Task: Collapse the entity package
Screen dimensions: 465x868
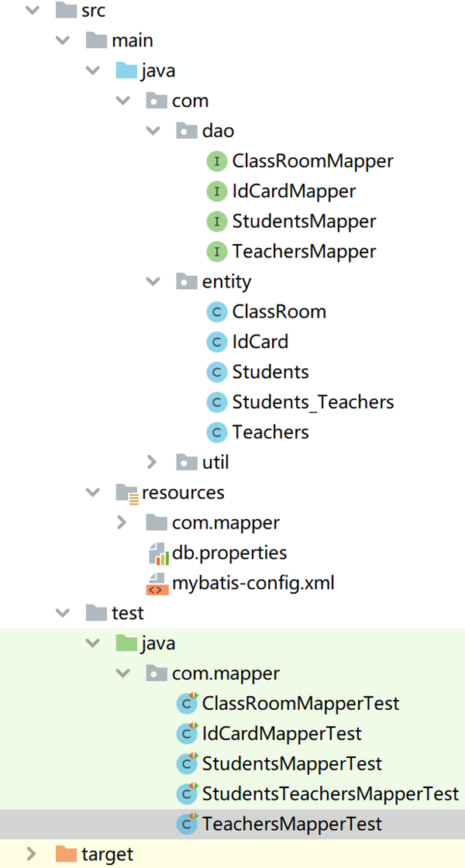Action: 153,281
